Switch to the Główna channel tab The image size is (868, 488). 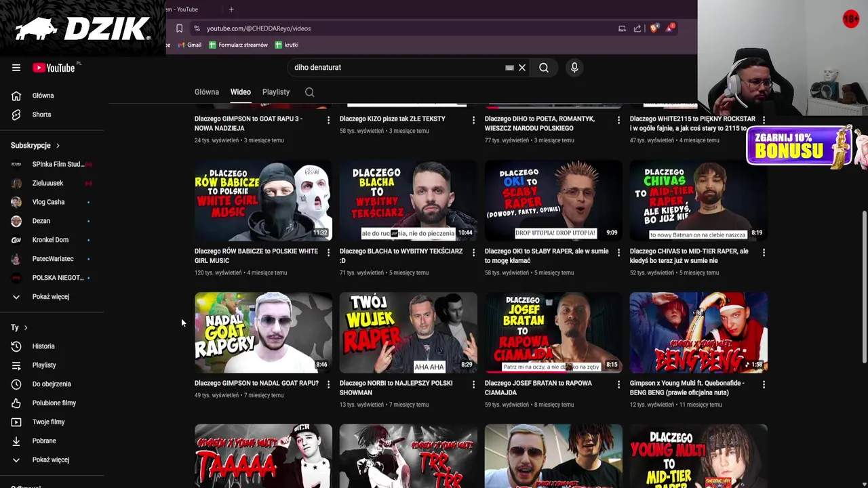coord(207,92)
